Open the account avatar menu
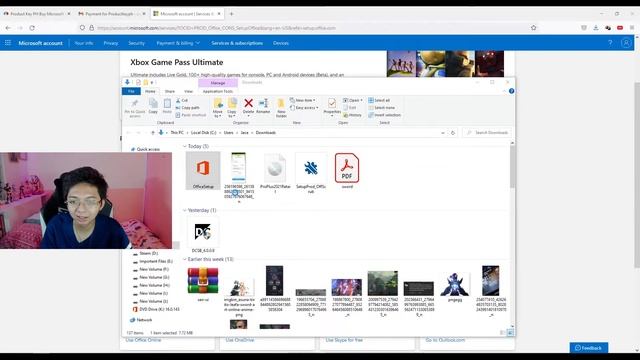 pos(626,43)
